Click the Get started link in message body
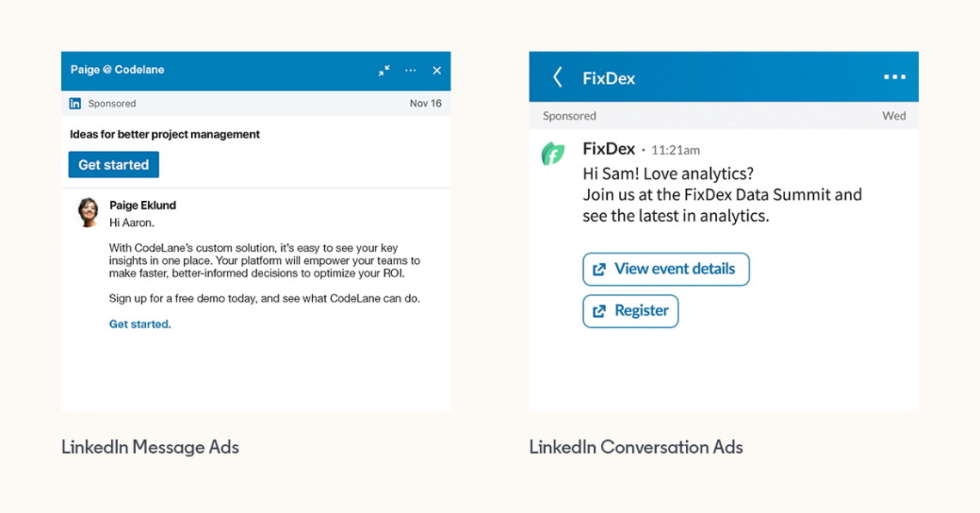Image resolution: width=980 pixels, height=513 pixels. [139, 325]
